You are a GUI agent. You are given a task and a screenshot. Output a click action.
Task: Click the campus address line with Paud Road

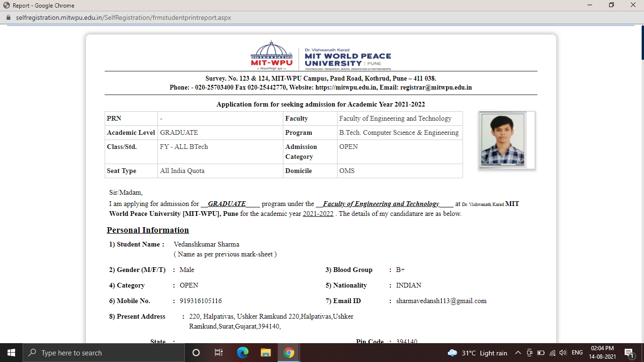(321, 78)
